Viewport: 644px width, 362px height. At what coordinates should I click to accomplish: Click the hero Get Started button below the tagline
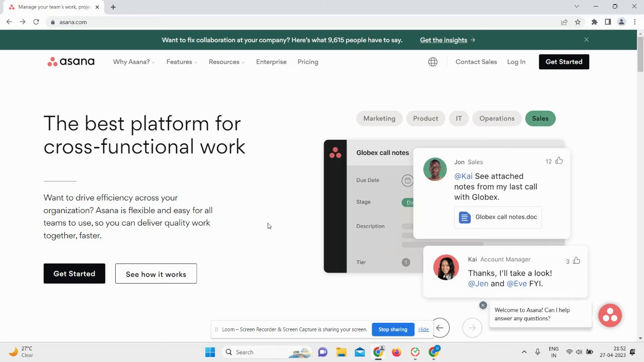coord(74,274)
